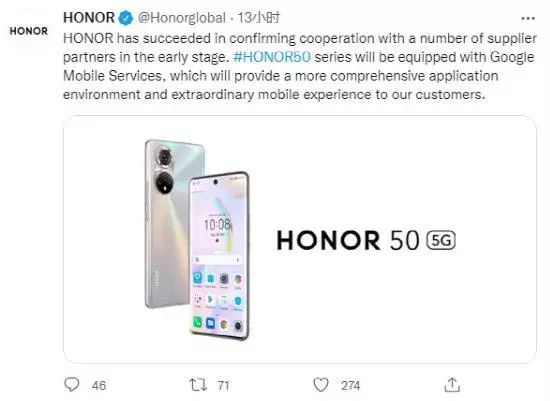
Task: Click the phone rear camera module in image
Action: coord(165,170)
